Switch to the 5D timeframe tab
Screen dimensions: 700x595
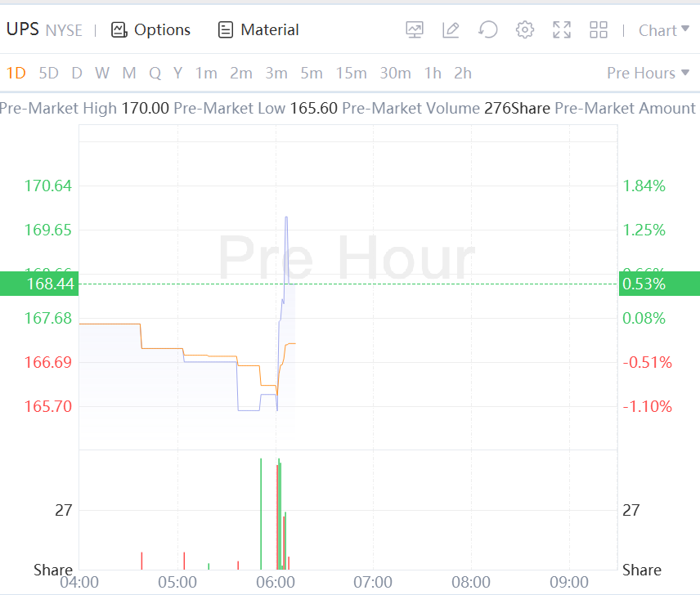(49, 73)
